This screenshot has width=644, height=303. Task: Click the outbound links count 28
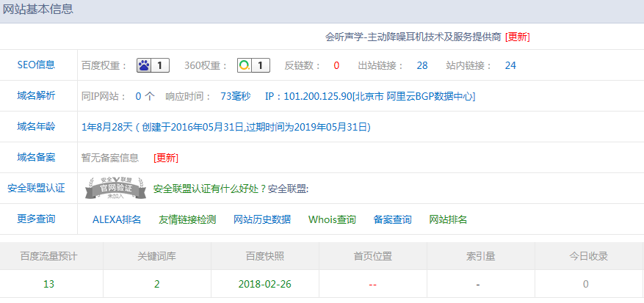422,65
